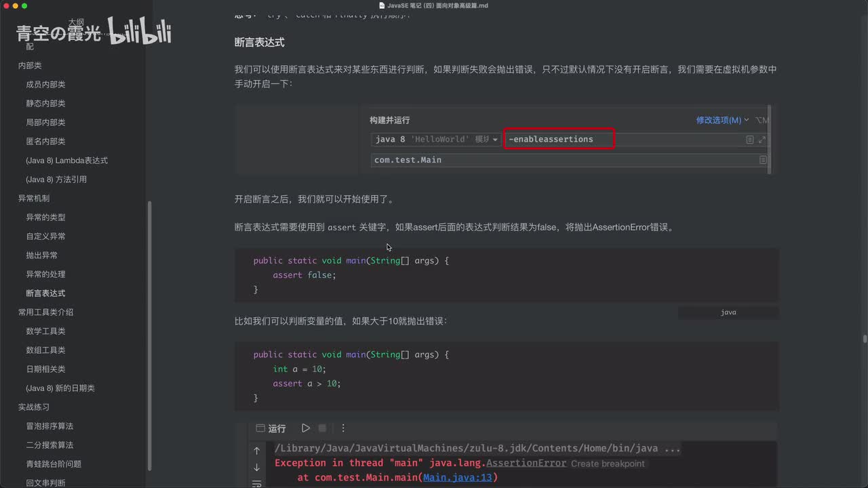This screenshot has width=868, height=488.
Task: Jump to 成员内部类 in outline
Action: (45, 85)
